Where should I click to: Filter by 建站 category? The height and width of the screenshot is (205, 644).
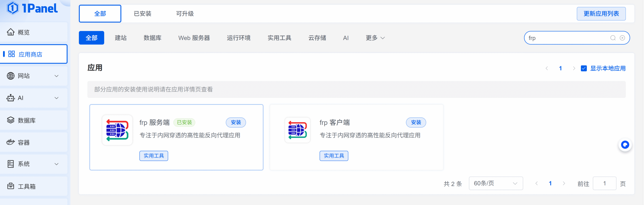tap(121, 38)
